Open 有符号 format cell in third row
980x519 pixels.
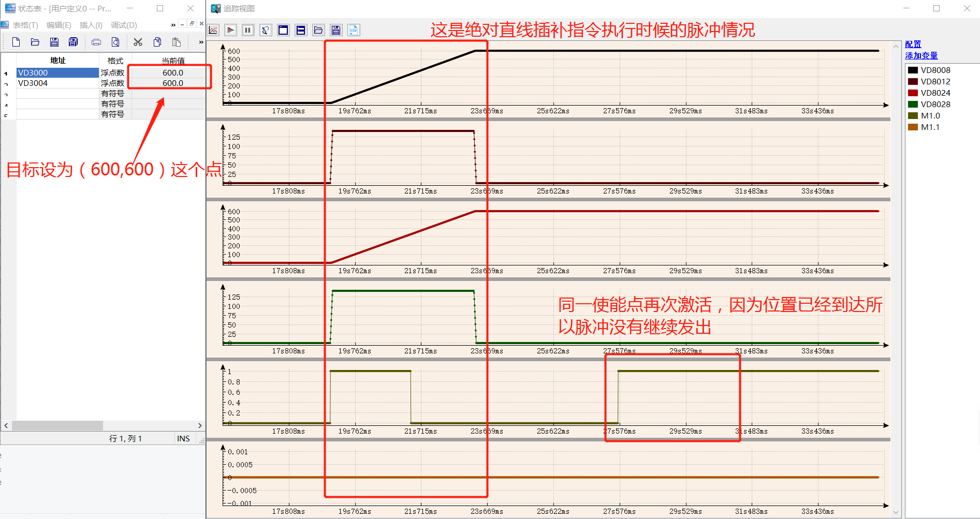tap(115, 94)
